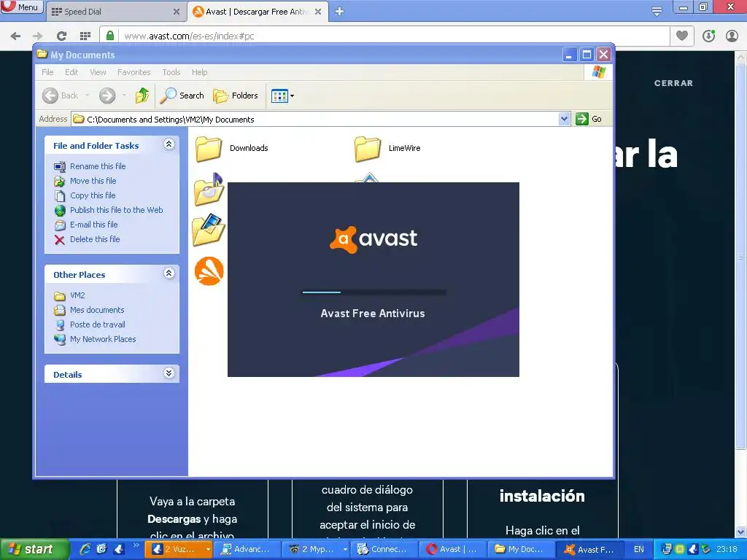This screenshot has height=560, width=747.
Task: Go back in Opera browser
Action: tap(15, 36)
